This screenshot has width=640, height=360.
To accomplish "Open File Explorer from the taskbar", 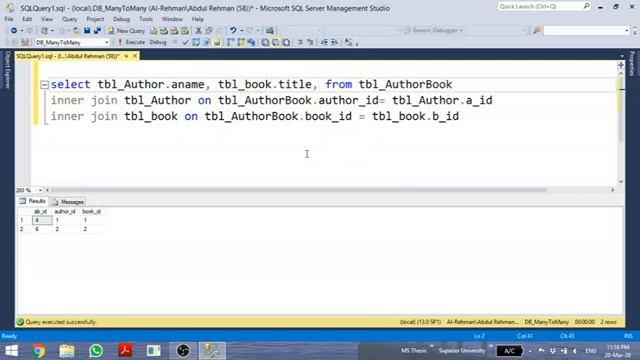I will (x=67, y=351).
